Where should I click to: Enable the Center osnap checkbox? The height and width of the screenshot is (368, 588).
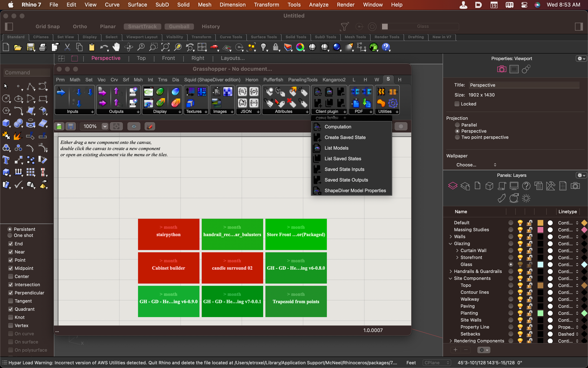(11, 276)
